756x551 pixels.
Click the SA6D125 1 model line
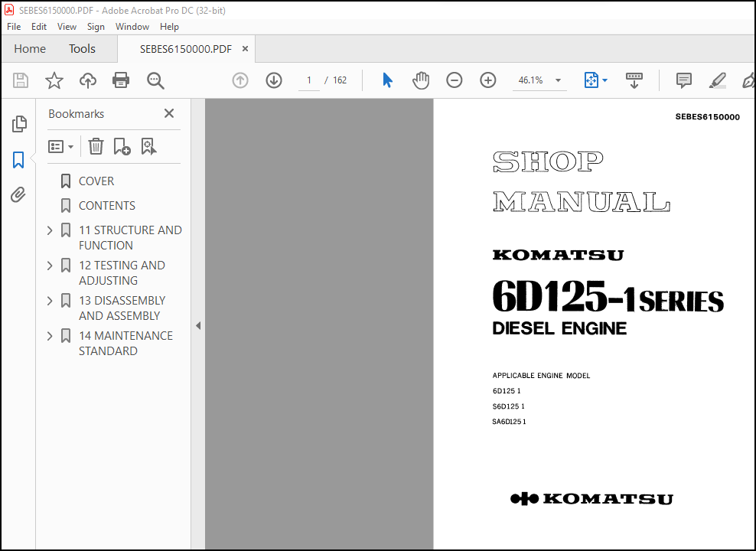click(x=509, y=422)
